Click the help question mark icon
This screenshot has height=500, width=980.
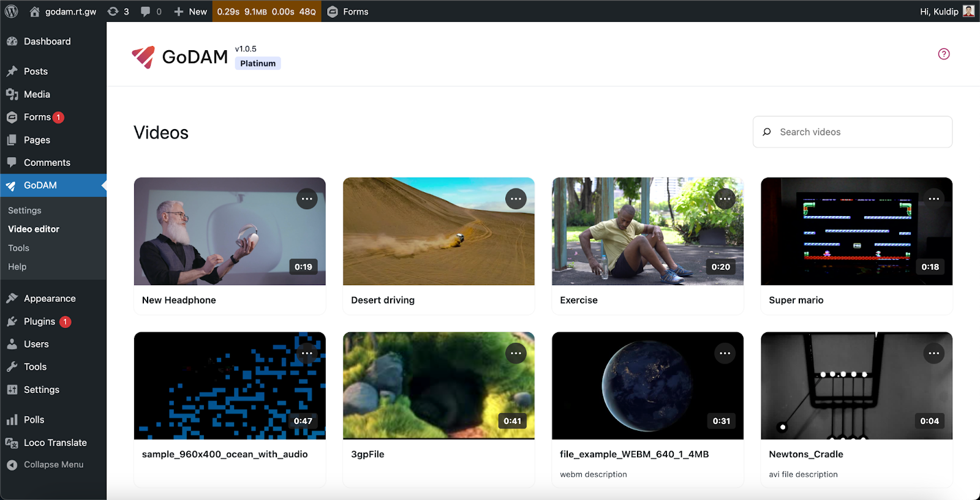click(x=944, y=54)
